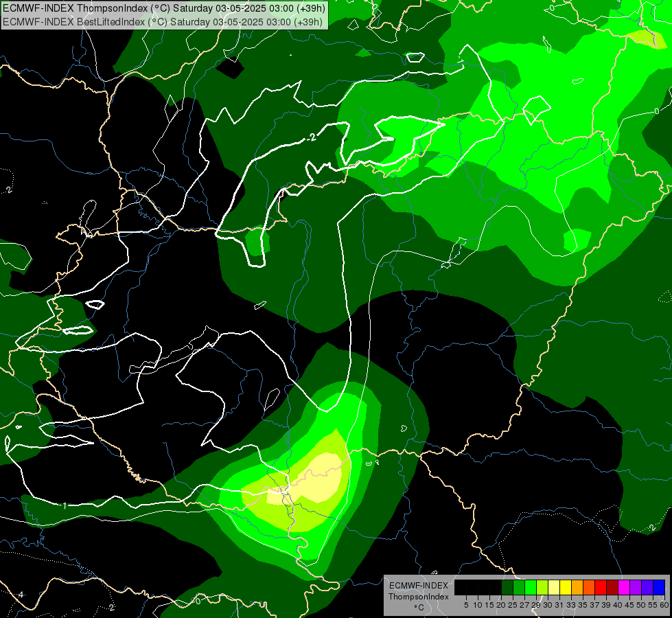The width and height of the screenshot is (672, 618).
Task: Click the purple 45-50 legend swatch
Action: [x=636, y=587]
